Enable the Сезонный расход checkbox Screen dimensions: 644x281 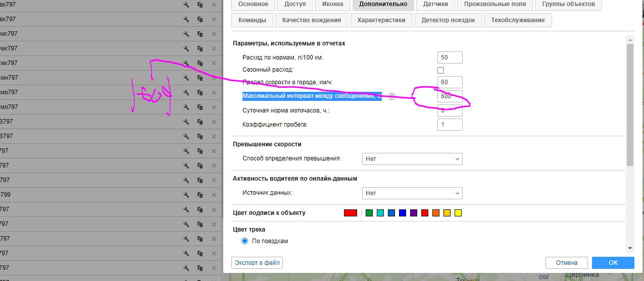pos(440,70)
